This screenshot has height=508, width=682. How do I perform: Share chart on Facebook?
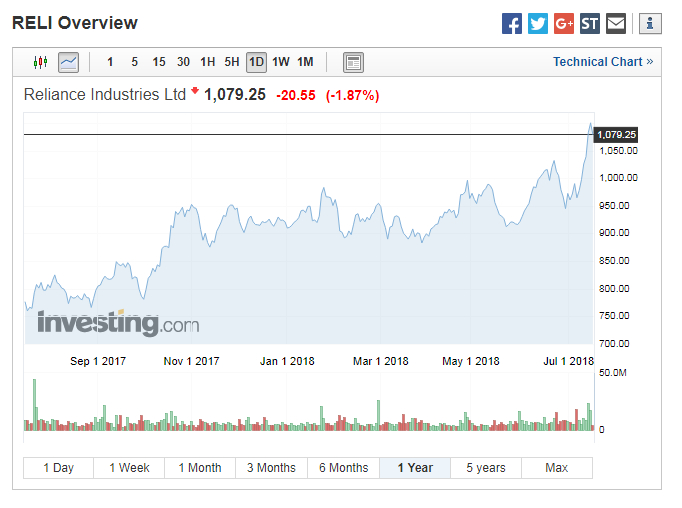[512, 23]
